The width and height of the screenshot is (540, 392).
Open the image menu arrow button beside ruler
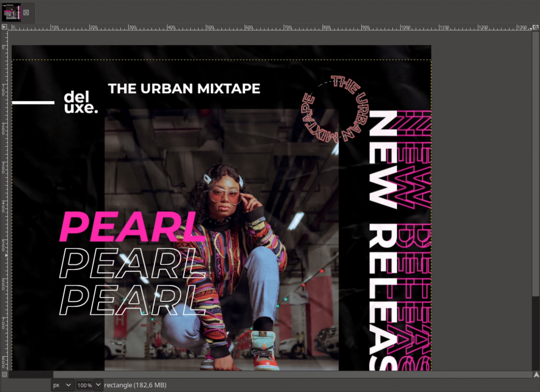(4, 27)
